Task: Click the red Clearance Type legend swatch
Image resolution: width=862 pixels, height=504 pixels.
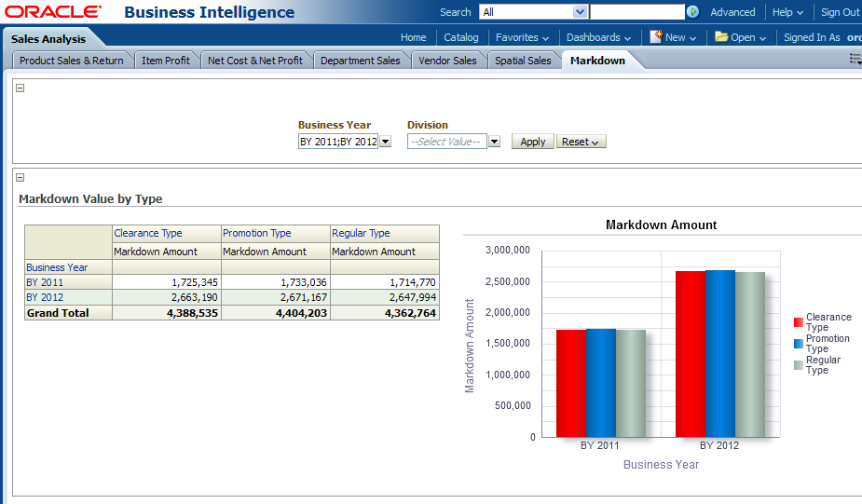Action: [x=799, y=322]
